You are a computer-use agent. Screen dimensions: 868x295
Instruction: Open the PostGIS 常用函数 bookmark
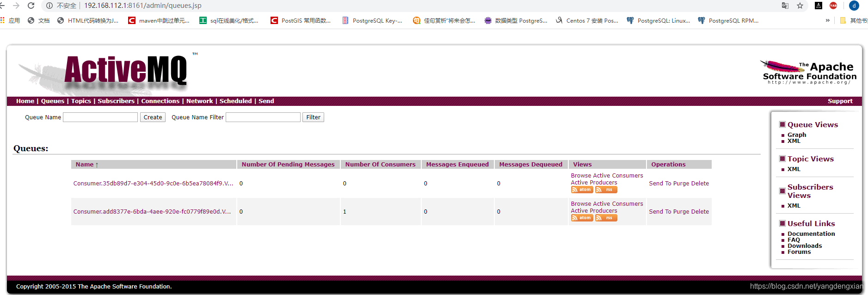(x=301, y=20)
